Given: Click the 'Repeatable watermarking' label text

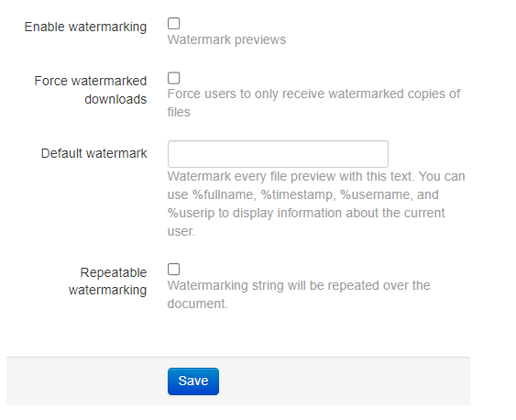Looking at the screenshot, I should pyautogui.click(x=107, y=282).
